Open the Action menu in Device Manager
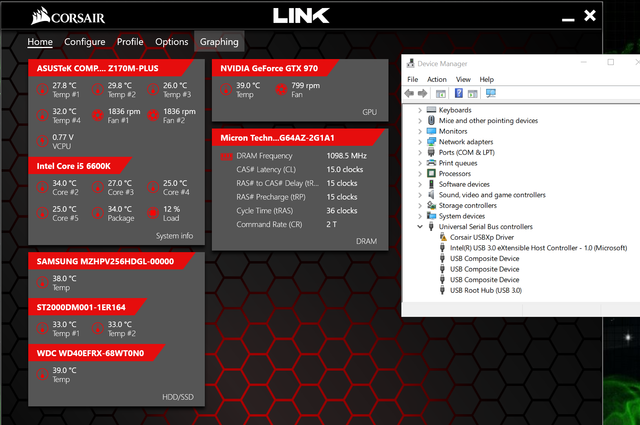Screen dimensions: 640x425 click(437, 79)
